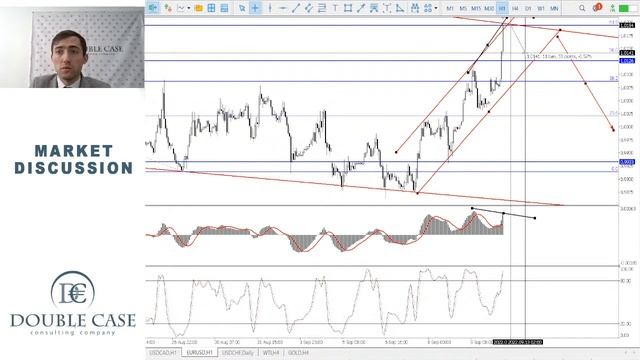
Task: Click the leftmost toolbar icon
Action: (153, 8)
